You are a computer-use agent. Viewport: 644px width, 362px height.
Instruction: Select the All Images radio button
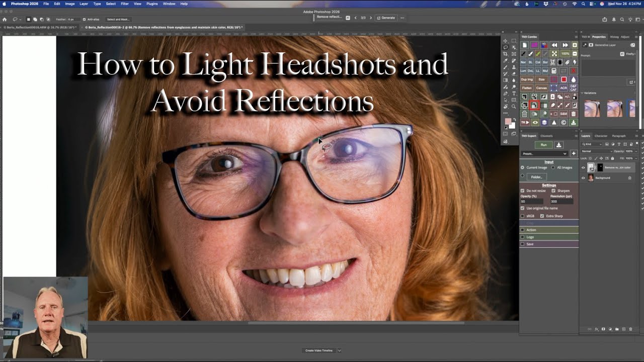point(553,167)
